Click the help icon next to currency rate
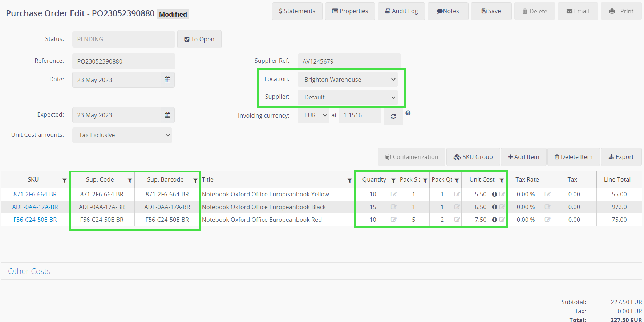 (408, 113)
